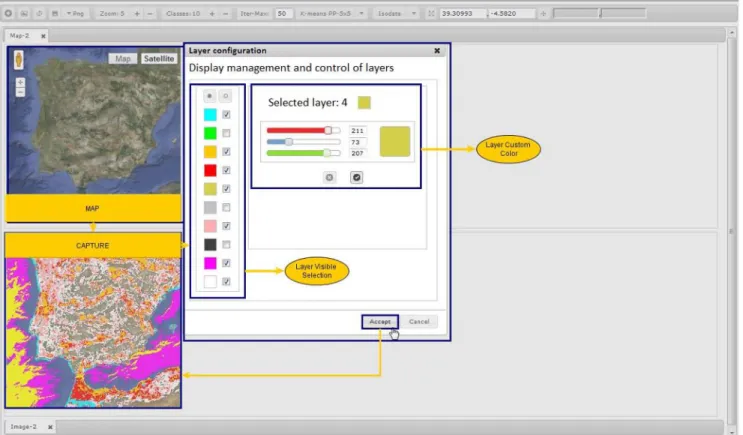Click the progress slider in the top toolbar

600,13
